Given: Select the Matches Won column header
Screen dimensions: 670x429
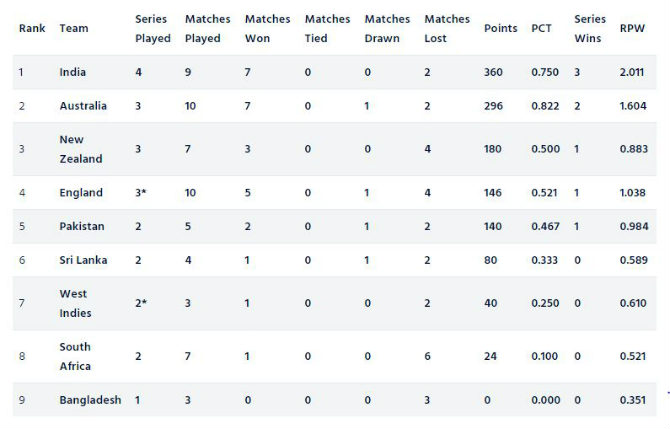Looking at the screenshot, I should coord(267,29).
